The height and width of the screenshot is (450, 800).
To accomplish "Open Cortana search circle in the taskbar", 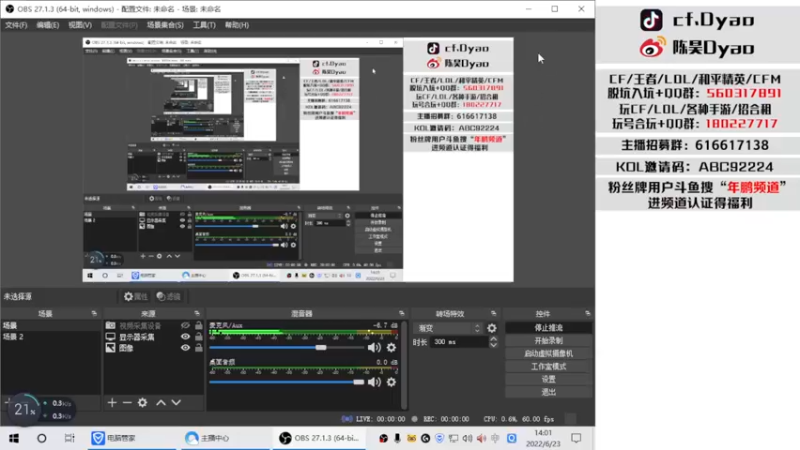I will coord(42,438).
